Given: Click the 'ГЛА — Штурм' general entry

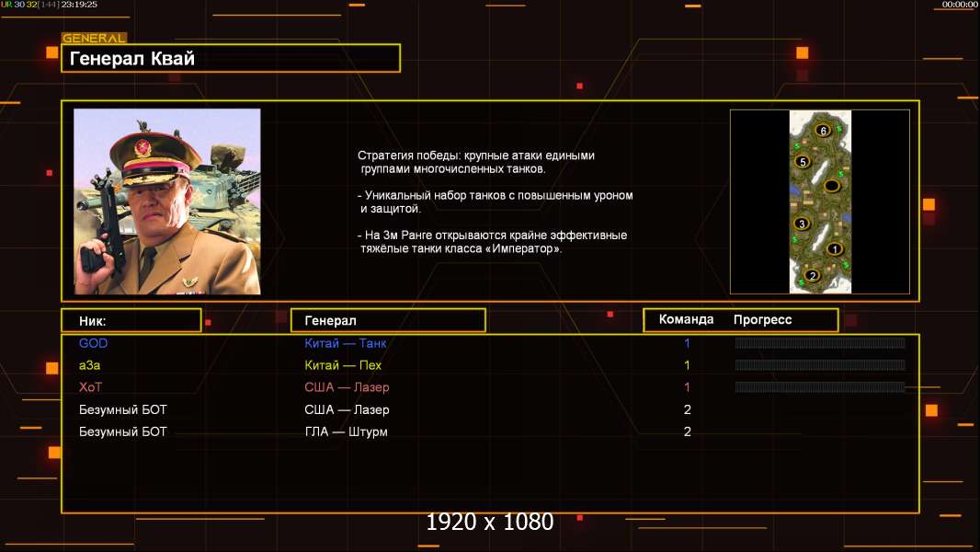Looking at the screenshot, I should click(x=346, y=431).
